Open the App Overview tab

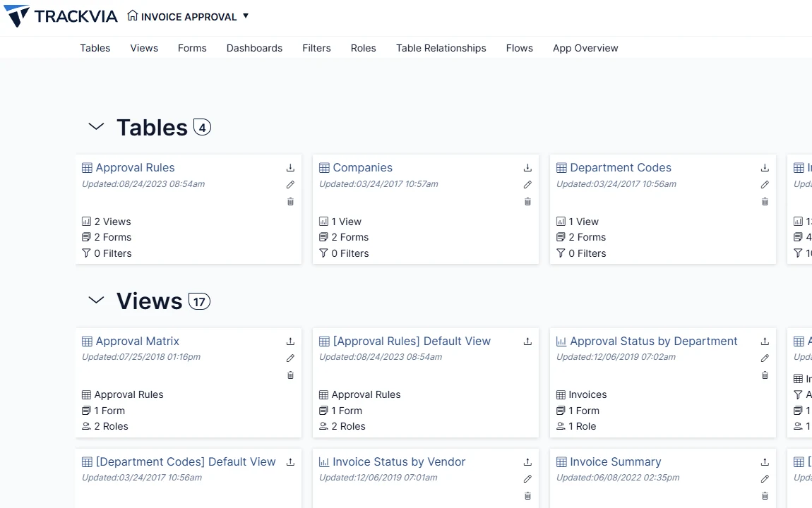click(585, 48)
